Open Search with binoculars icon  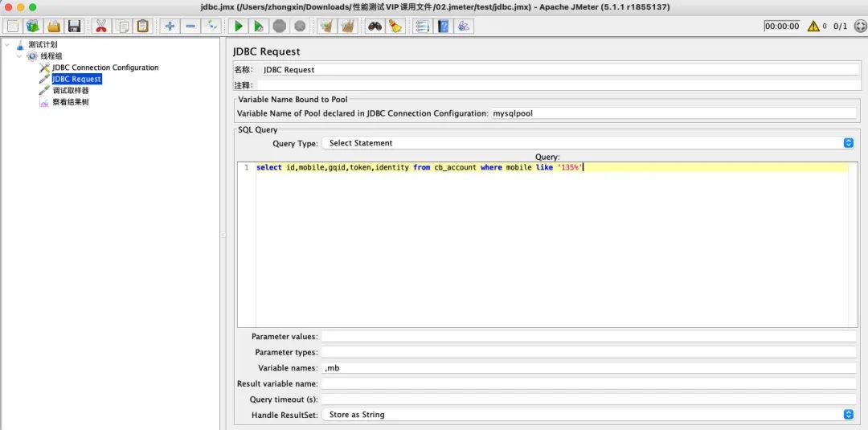(x=375, y=26)
